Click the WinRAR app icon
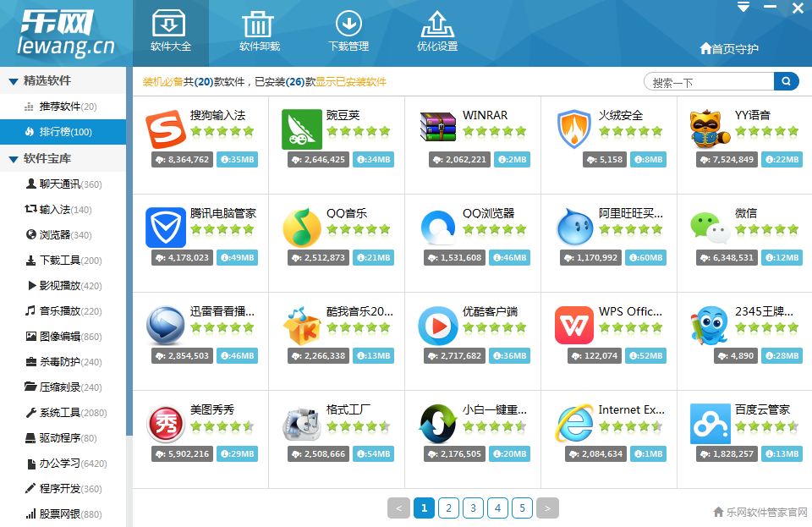The height and width of the screenshot is (527, 812). tap(437, 129)
